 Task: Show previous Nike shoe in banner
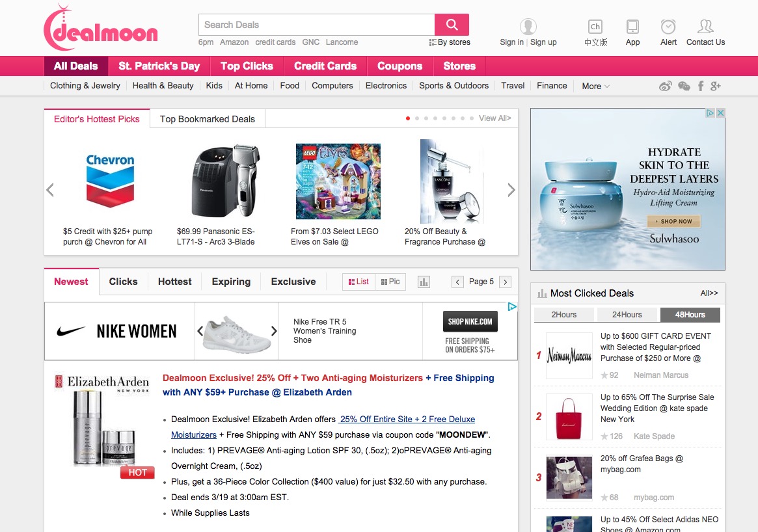click(x=200, y=331)
